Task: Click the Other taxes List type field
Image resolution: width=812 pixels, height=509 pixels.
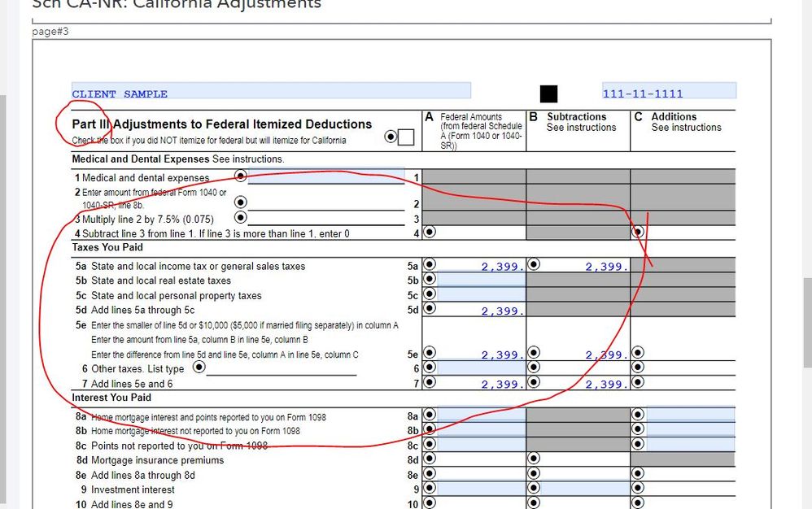Action: click(x=281, y=368)
